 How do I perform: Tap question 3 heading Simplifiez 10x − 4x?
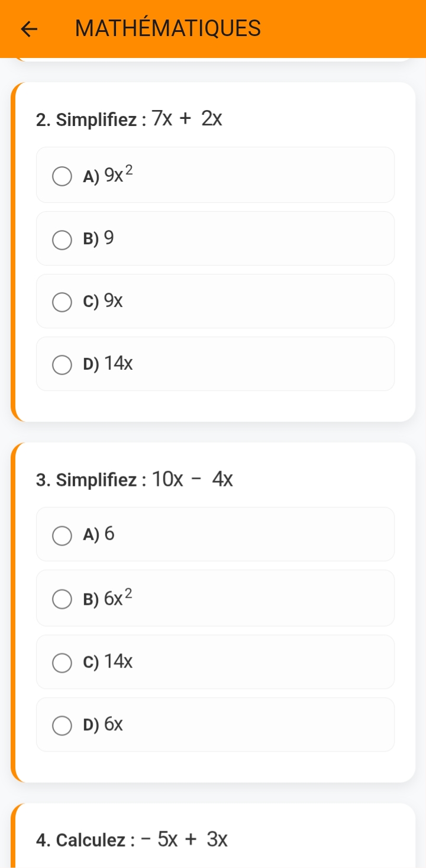click(x=135, y=479)
